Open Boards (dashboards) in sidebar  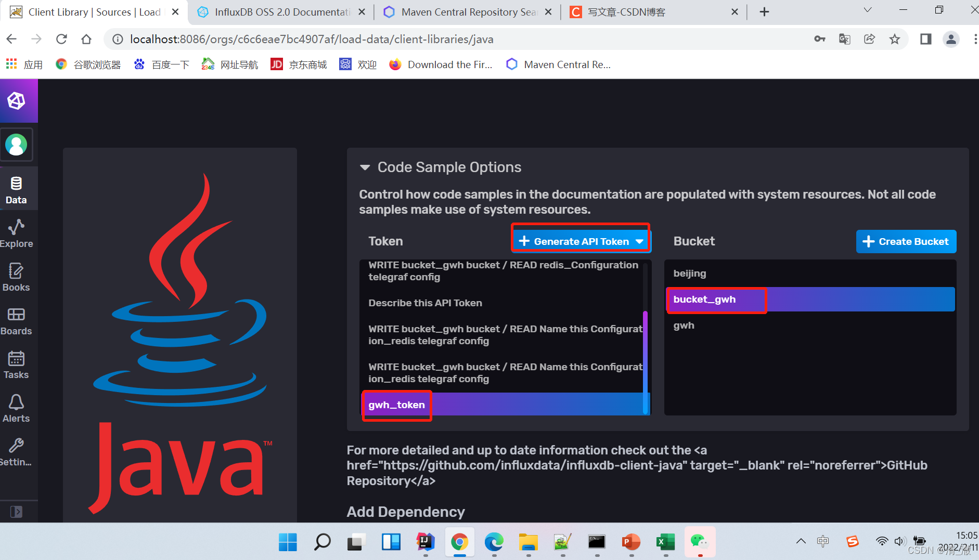(16, 321)
